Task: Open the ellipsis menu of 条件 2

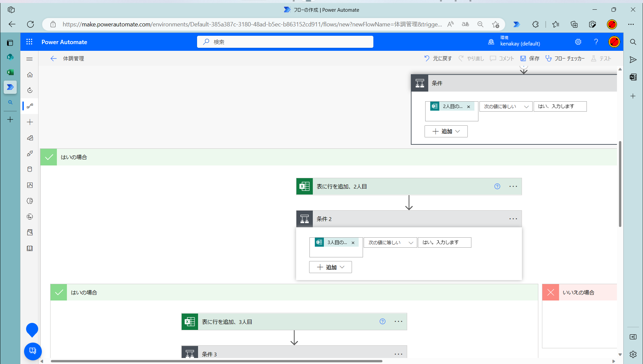Action: (x=513, y=219)
